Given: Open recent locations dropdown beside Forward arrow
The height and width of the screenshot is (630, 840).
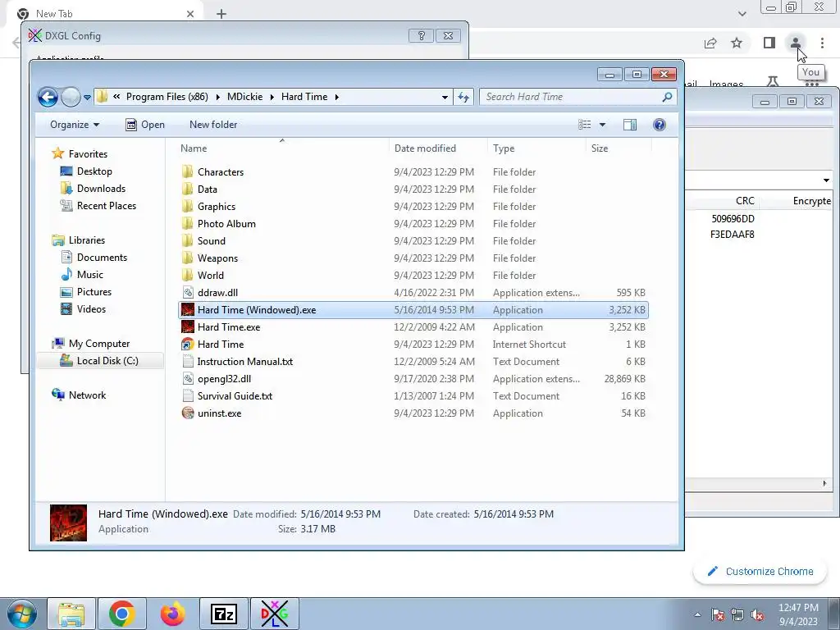Looking at the screenshot, I should pyautogui.click(x=87, y=98).
